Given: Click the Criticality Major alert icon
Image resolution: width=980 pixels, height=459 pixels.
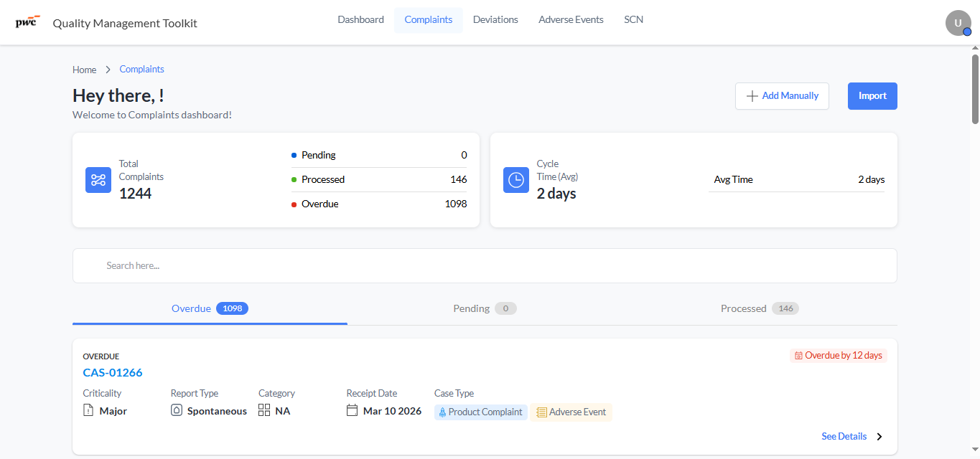Looking at the screenshot, I should pyautogui.click(x=88, y=410).
